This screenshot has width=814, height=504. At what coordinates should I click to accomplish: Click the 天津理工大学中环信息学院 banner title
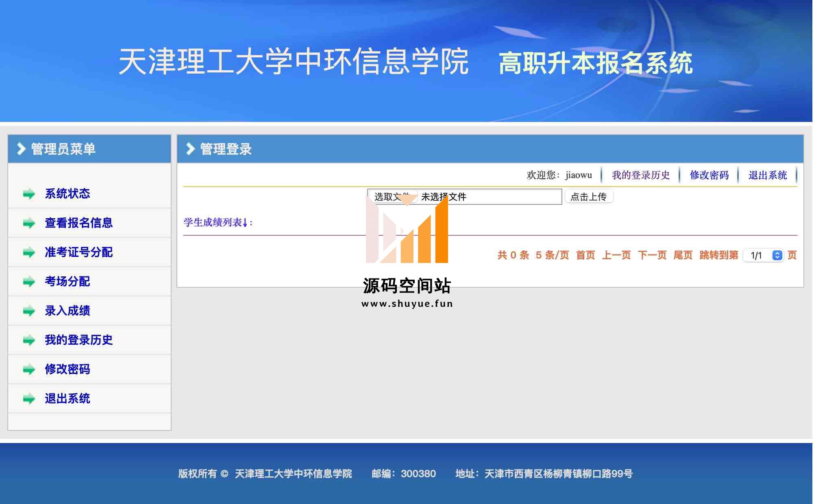294,61
